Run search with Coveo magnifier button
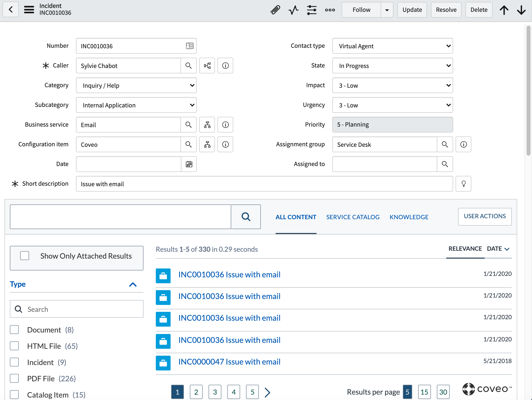This screenshot has height=400, width=532. coord(246,217)
